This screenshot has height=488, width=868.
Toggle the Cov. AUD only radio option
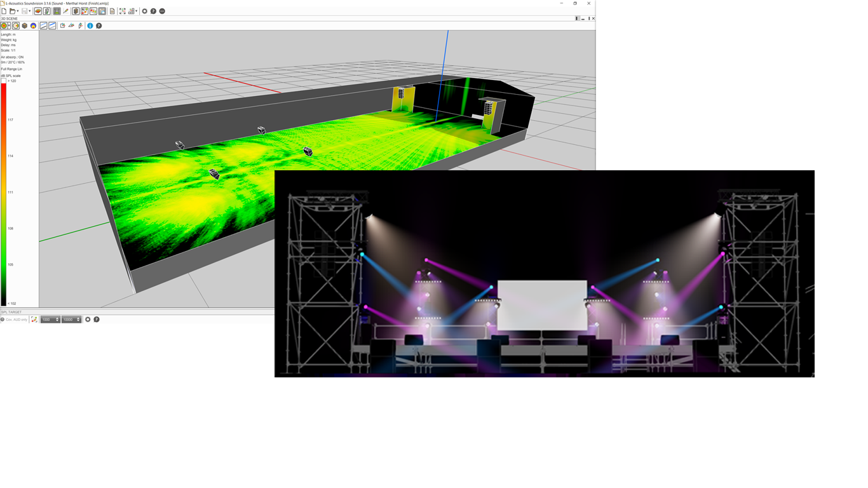[x=3, y=320]
